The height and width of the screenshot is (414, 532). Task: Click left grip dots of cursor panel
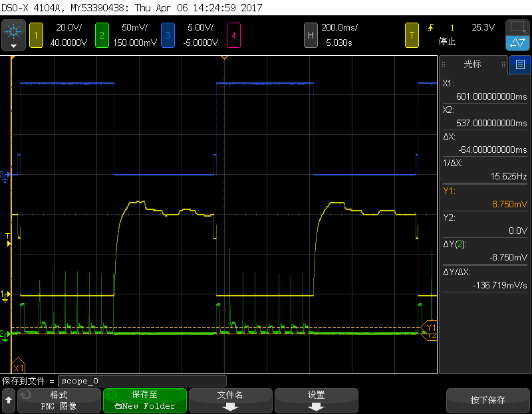click(x=444, y=64)
